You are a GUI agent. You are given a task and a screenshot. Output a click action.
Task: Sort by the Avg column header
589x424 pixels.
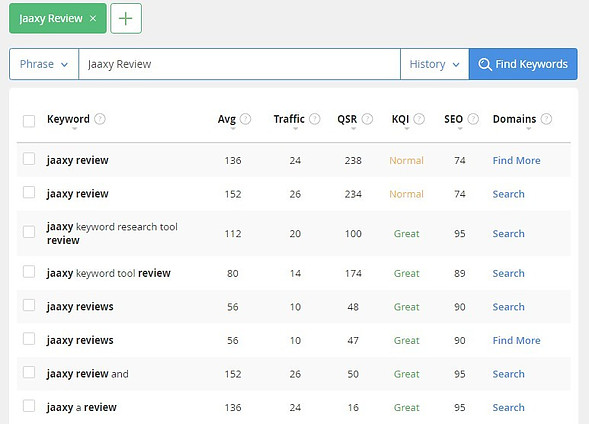point(227,119)
